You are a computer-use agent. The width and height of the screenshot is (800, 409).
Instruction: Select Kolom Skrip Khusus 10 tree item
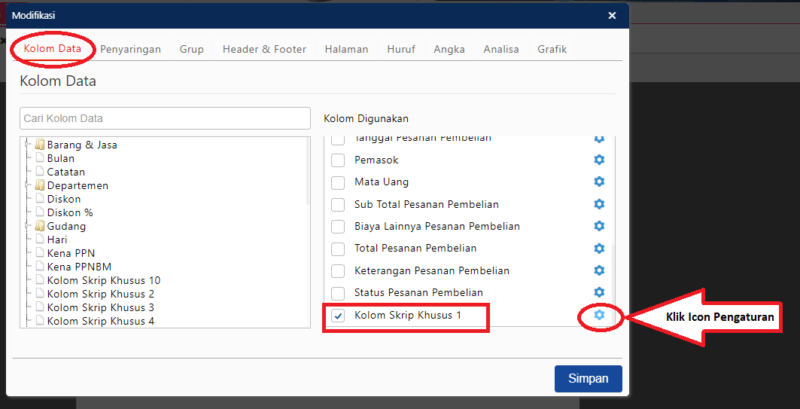coord(103,280)
